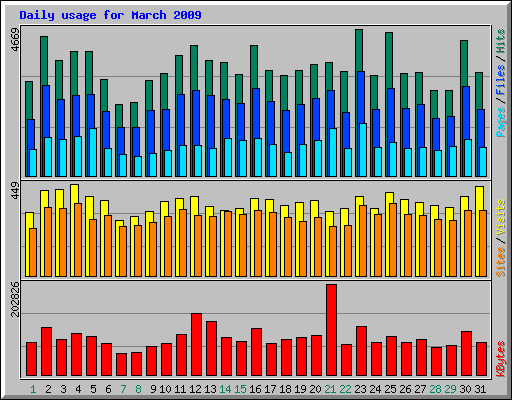Click the red KBytes bar for day 7
Viewport: 512px width, 400px height.
point(121,365)
